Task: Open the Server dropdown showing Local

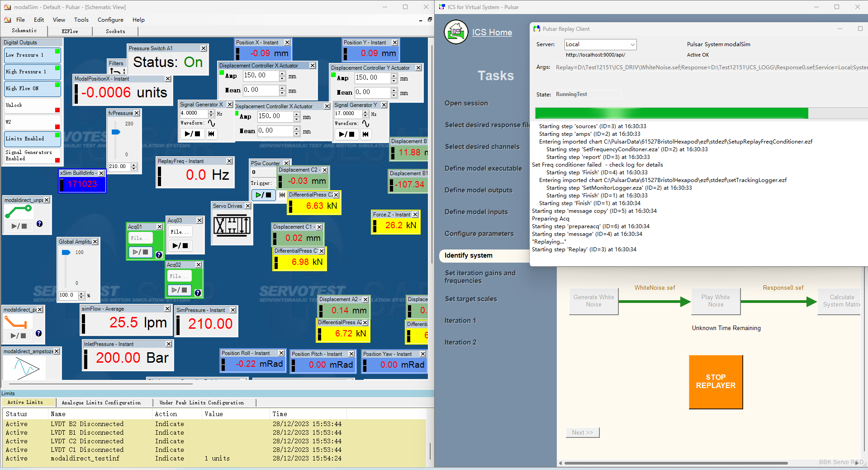Action: point(600,44)
